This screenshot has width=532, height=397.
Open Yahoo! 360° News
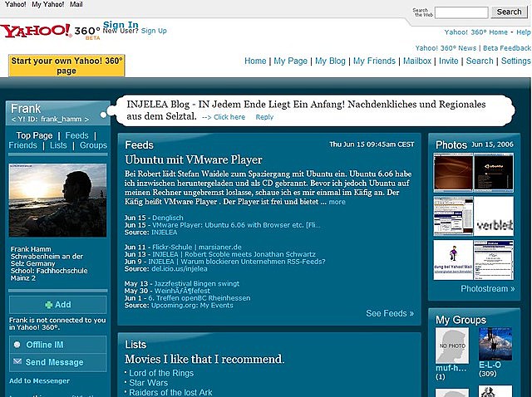(446, 48)
